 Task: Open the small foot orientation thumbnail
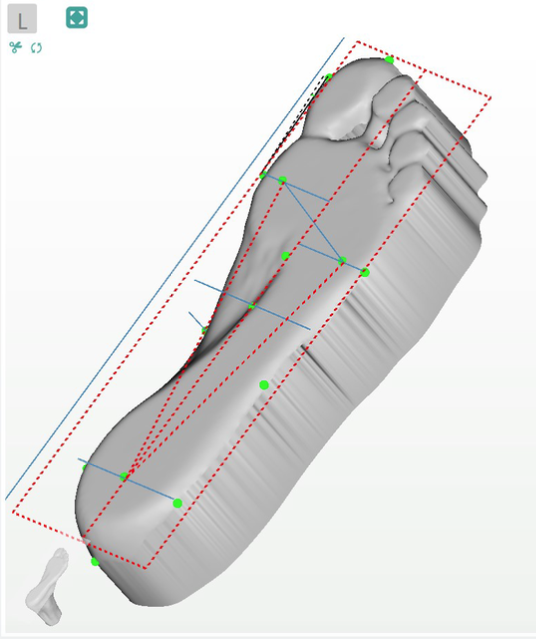pos(48,586)
